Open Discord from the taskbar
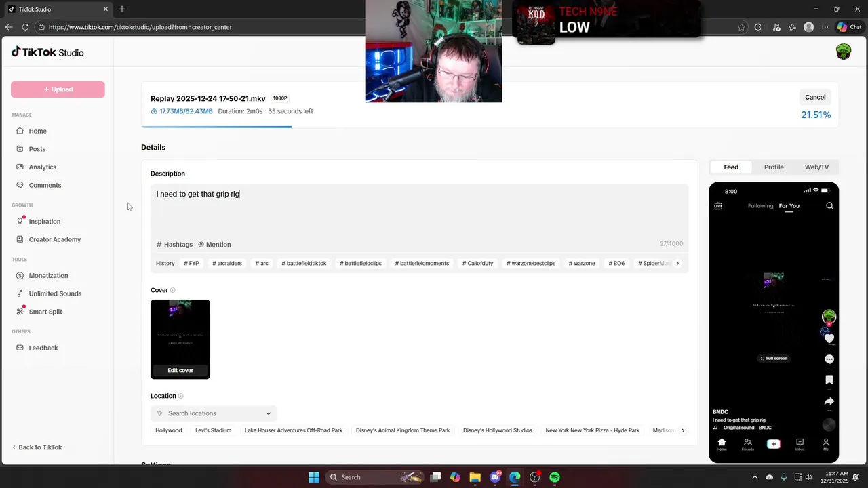The image size is (868, 488). click(495, 477)
